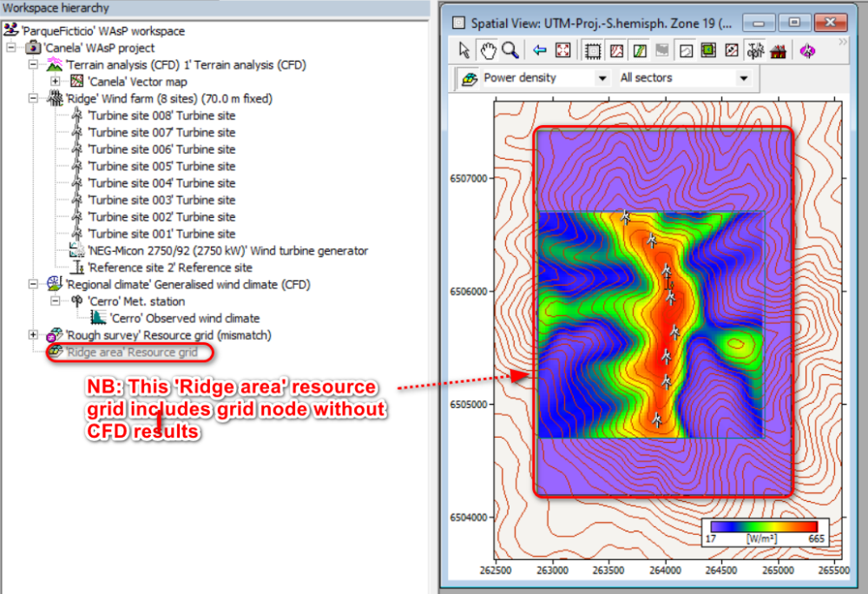The width and height of the screenshot is (868, 594).
Task: Click the zoom-to-extents icon
Action: (565, 49)
